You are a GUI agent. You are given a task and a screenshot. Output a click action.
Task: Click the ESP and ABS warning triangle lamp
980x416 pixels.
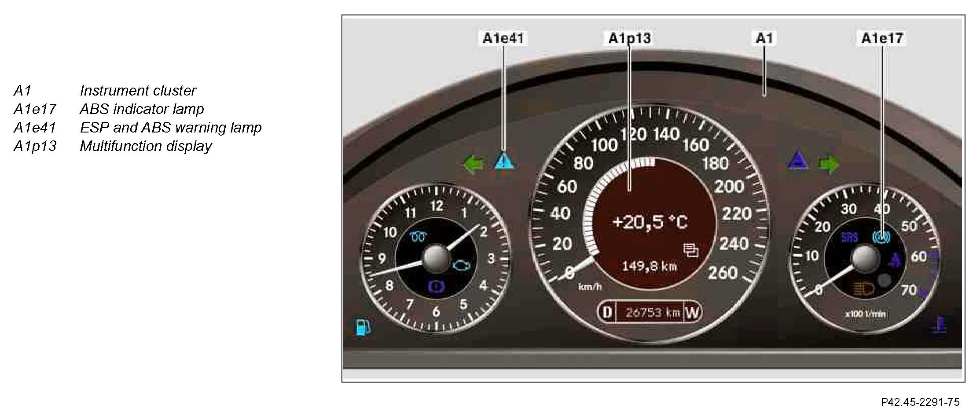(504, 161)
